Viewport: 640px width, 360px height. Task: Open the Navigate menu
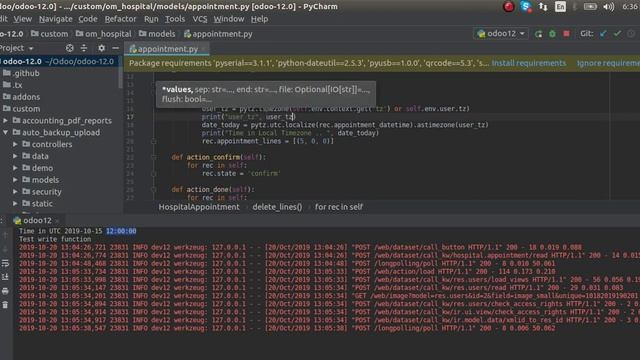56,19
